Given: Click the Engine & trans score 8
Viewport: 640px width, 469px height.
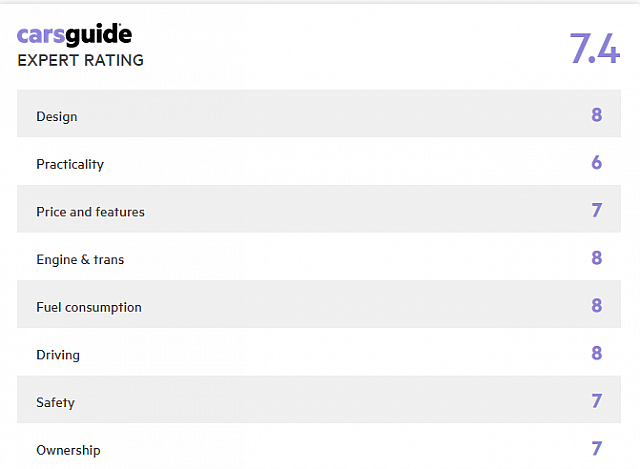Looking at the screenshot, I should [597, 258].
